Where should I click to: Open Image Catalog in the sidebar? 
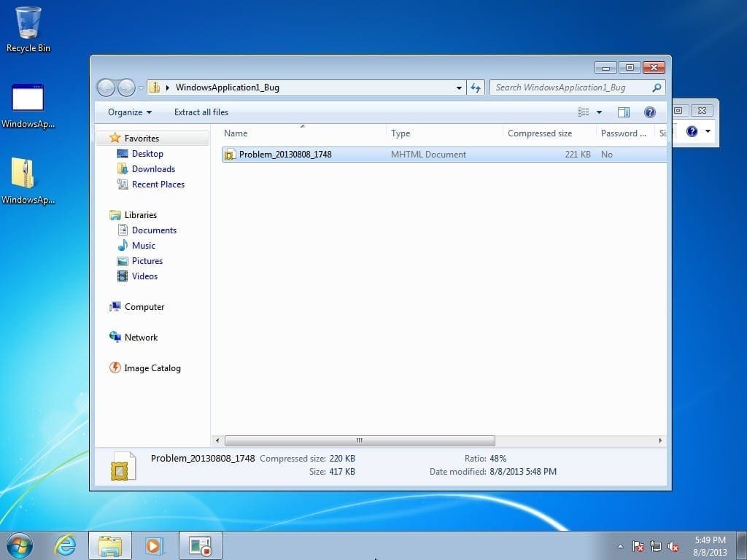[152, 368]
